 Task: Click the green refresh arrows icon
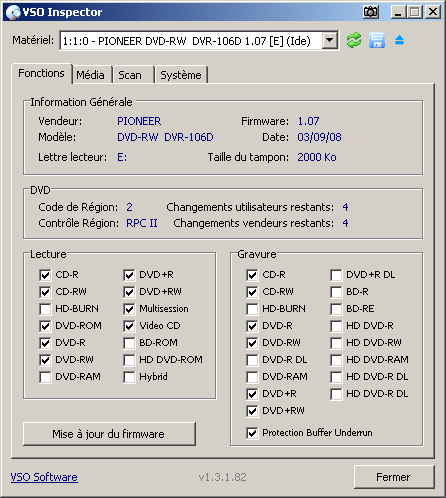[x=354, y=41]
